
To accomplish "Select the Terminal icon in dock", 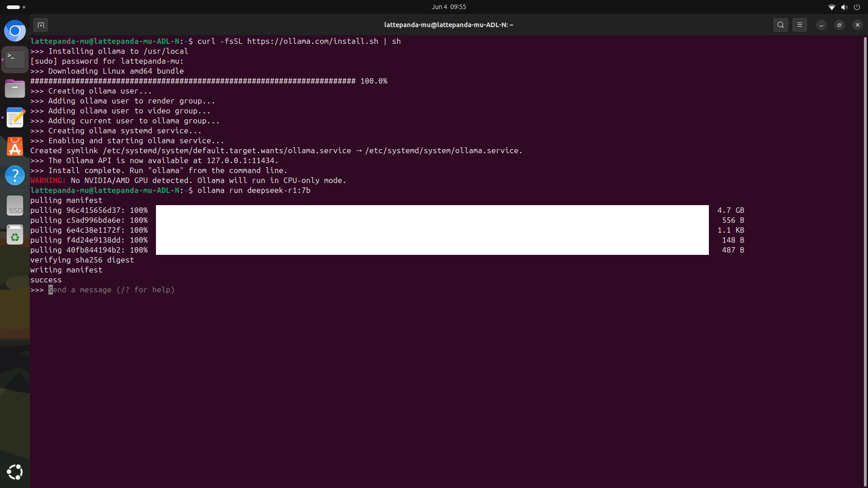I will (15, 59).
